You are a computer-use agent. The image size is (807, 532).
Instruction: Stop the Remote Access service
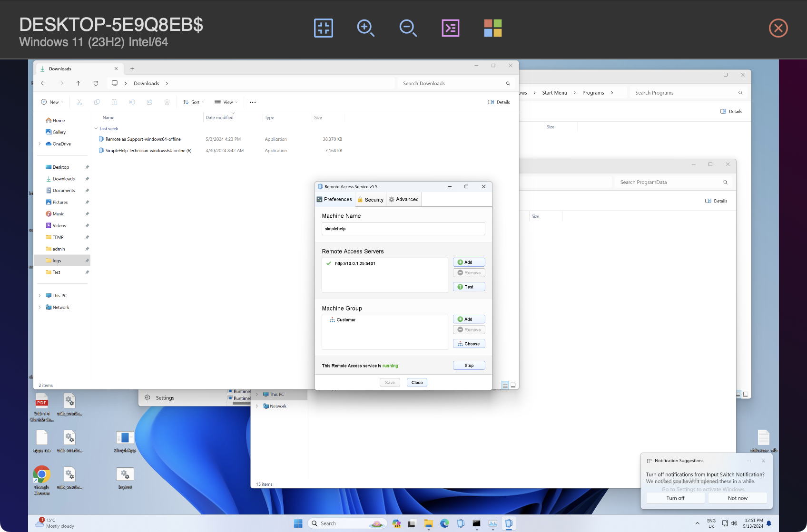(469, 366)
